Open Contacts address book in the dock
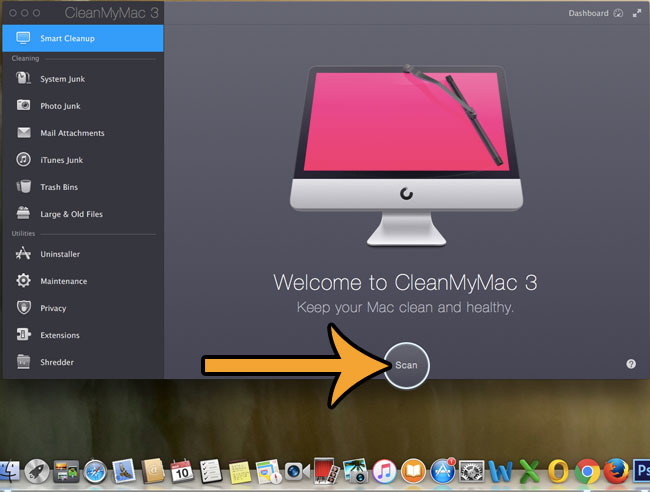Image resolution: width=650 pixels, height=492 pixels. coord(153,471)
